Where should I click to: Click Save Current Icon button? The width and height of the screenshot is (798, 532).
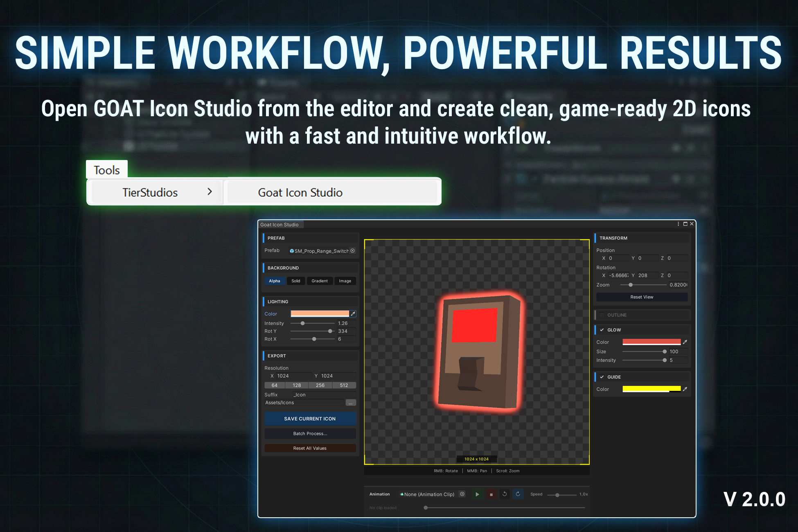point(310,419)
